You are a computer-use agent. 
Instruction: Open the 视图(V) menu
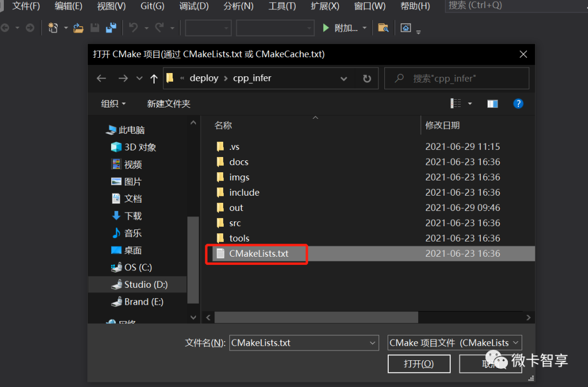click(x=112, y=6)
